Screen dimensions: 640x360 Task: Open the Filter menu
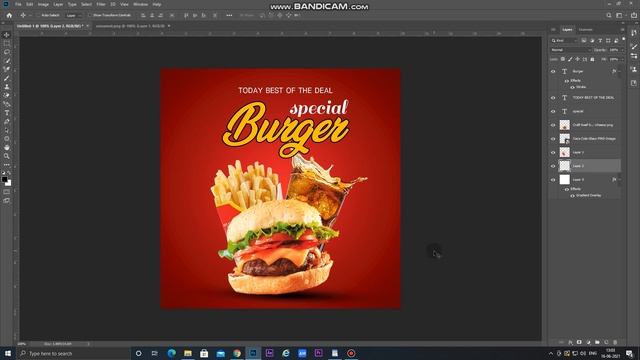(x=101, y=4)
